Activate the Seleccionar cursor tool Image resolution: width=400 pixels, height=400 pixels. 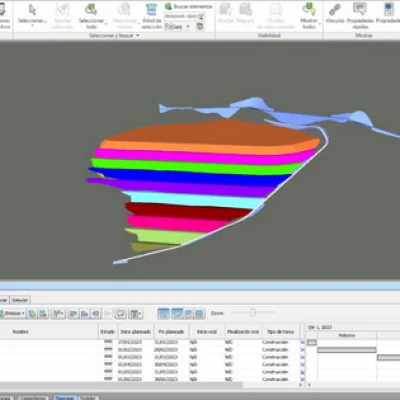[32, 15]
